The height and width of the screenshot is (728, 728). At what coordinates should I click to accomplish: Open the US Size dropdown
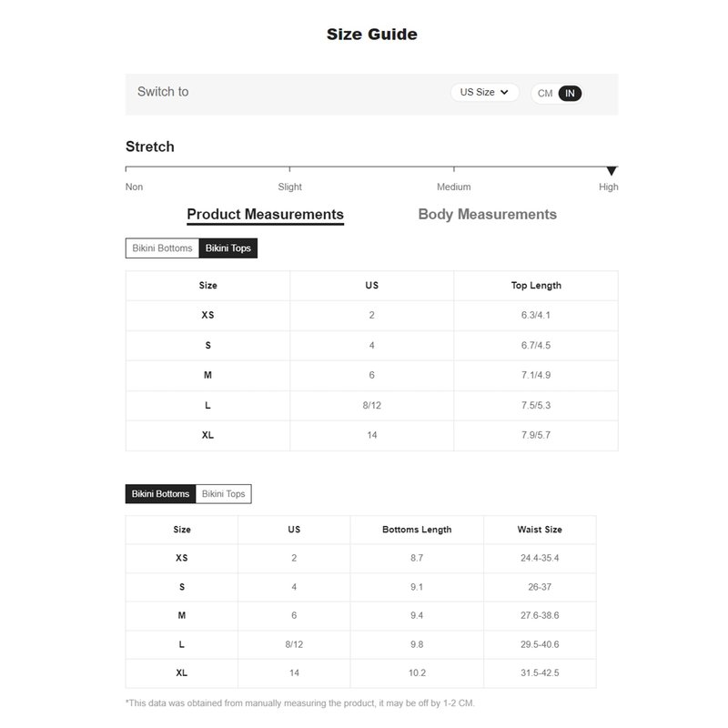click(484, 93)
